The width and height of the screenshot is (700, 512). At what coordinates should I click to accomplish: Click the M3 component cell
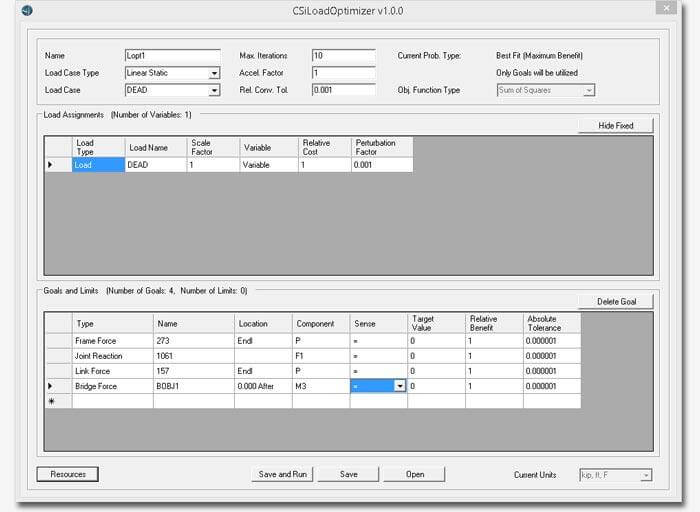(321, 387)
